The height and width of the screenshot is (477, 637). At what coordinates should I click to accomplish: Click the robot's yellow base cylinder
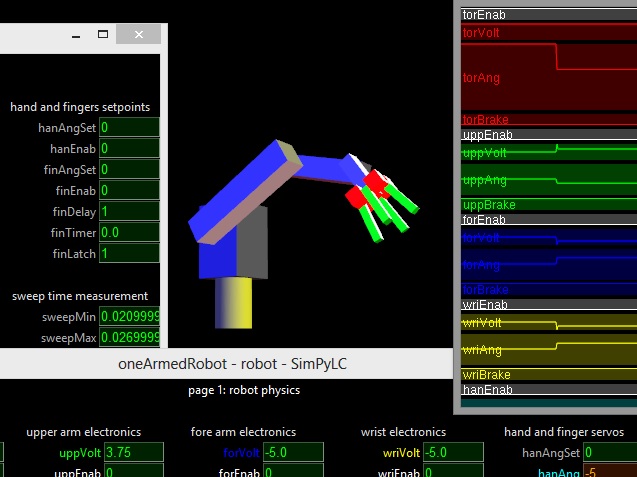pos(234,303)
